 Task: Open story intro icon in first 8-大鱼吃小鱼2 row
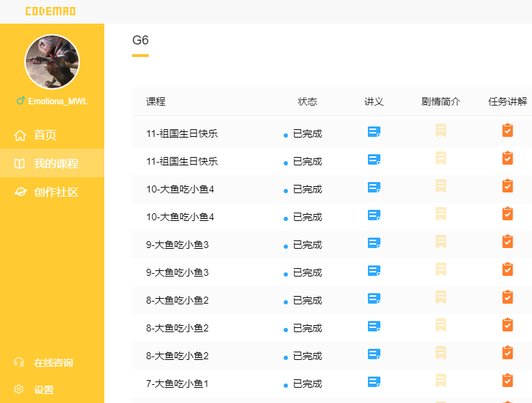(x=441, y=297)
